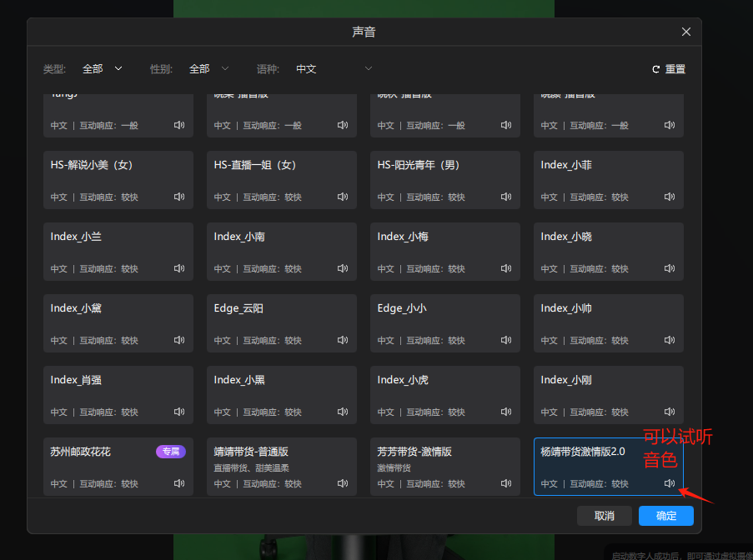Play sample for 杨靖带货激情版2.0 voice
Image resolution: width=753 pixels, height=560 pixels.
670,483
